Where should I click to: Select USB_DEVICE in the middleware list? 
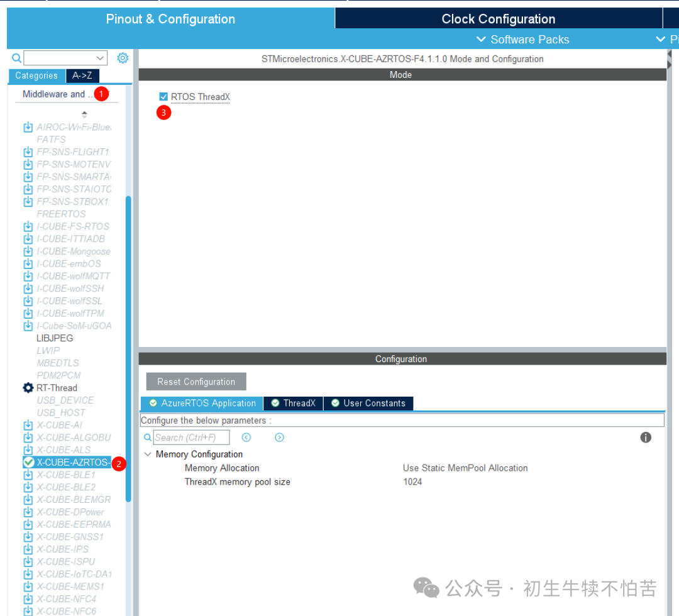pyautogui.click(x=65, y=400)
